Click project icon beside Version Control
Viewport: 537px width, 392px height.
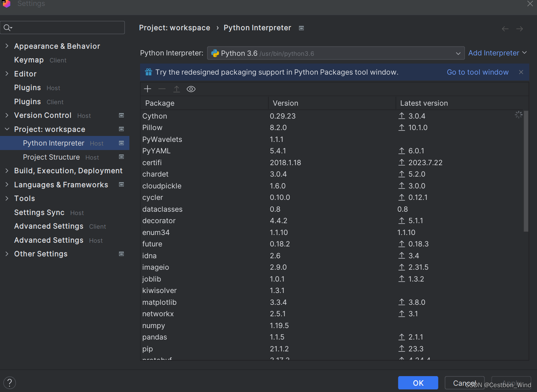pos(121,115)
